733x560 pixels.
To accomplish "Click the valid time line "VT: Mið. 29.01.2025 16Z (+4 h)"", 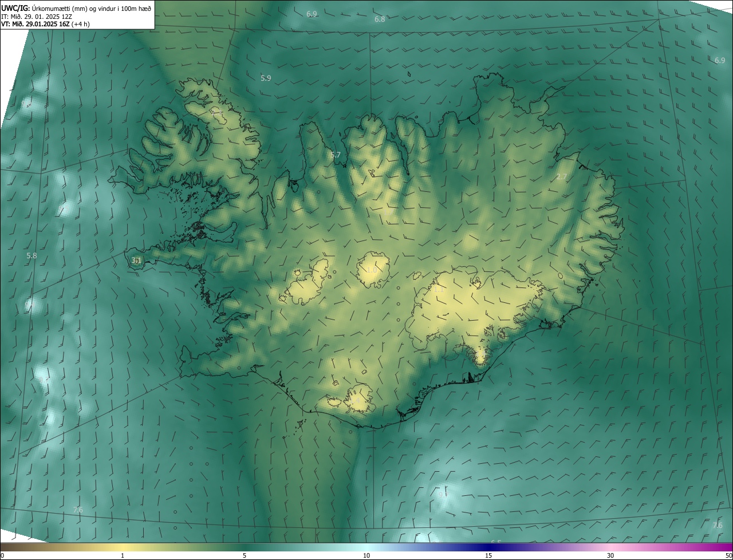I will (45, 24).
